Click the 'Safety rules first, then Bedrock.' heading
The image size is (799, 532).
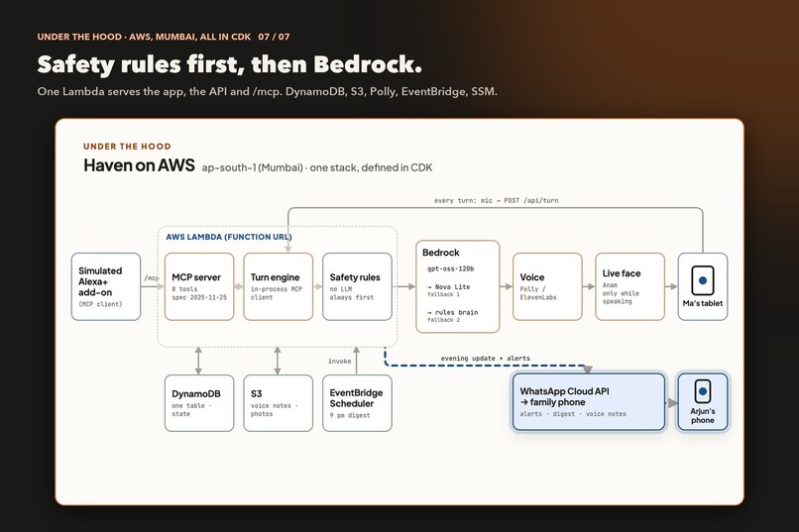[x=230, y=64]
